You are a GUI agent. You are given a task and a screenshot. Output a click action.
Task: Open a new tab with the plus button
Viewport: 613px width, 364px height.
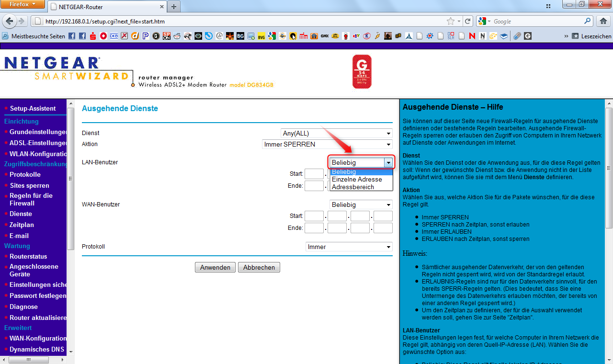point(173,7)
